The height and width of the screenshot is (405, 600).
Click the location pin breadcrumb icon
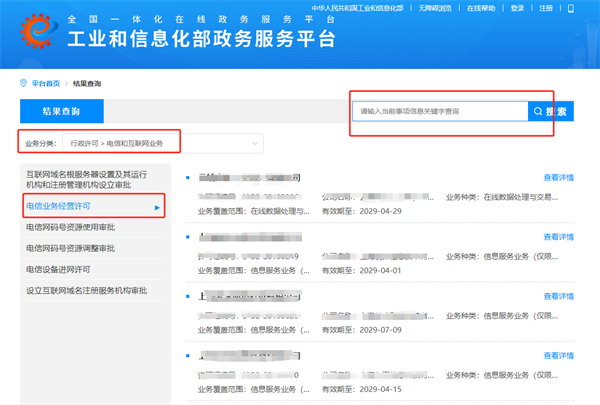tap(23, 83)
